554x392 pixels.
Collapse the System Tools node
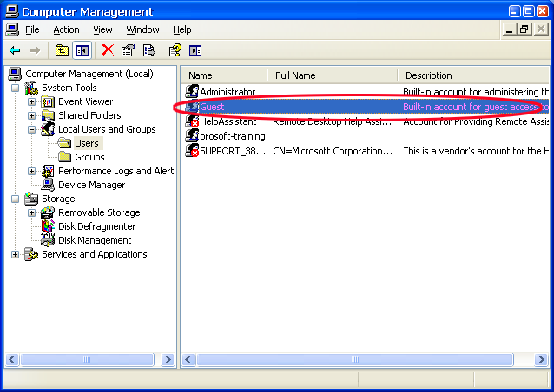[x=16, y=88]
